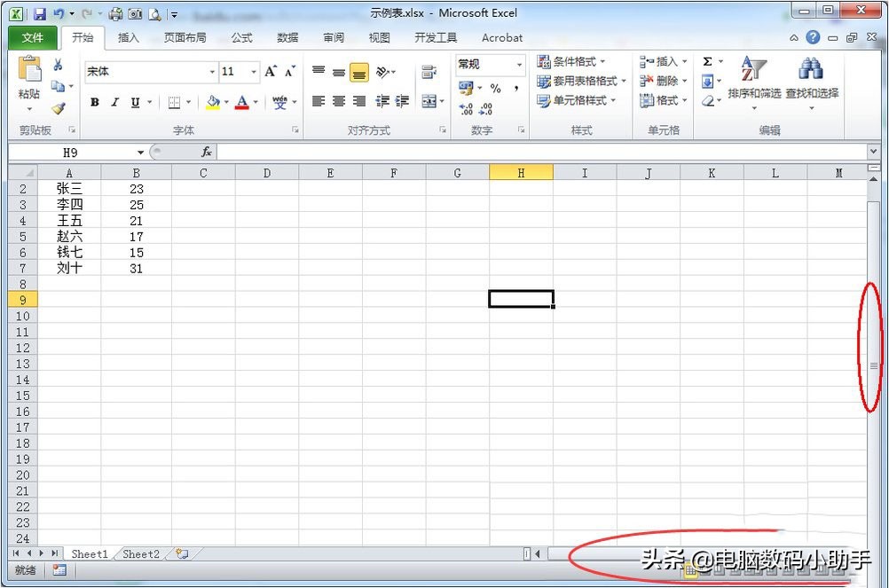Increase font size with large A

(271, 71)
